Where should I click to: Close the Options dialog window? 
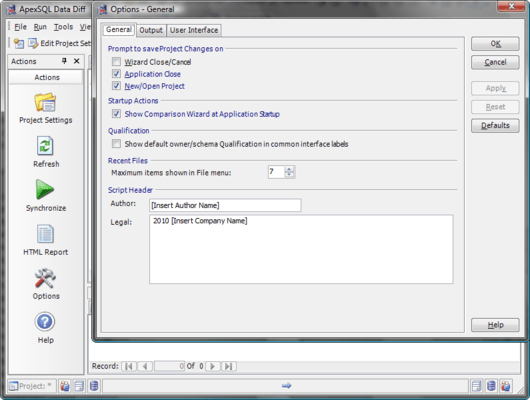tap(511, 6)
